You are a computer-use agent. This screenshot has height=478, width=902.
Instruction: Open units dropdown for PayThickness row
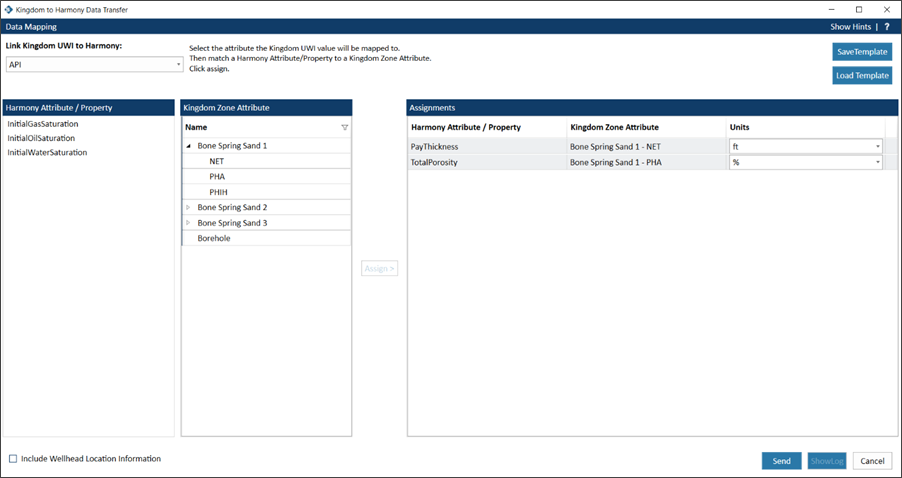tap(878, 146)
